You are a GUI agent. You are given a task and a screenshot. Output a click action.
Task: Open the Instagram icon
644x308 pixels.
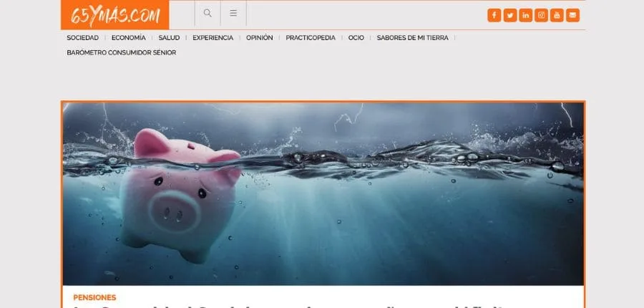(x=542, y=15)
